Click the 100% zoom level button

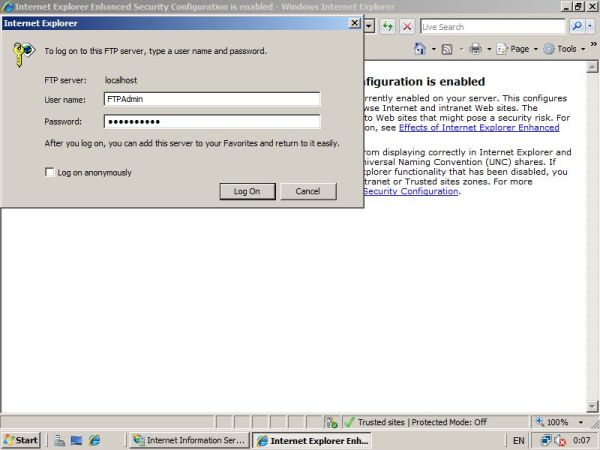(x=553, y=422)
